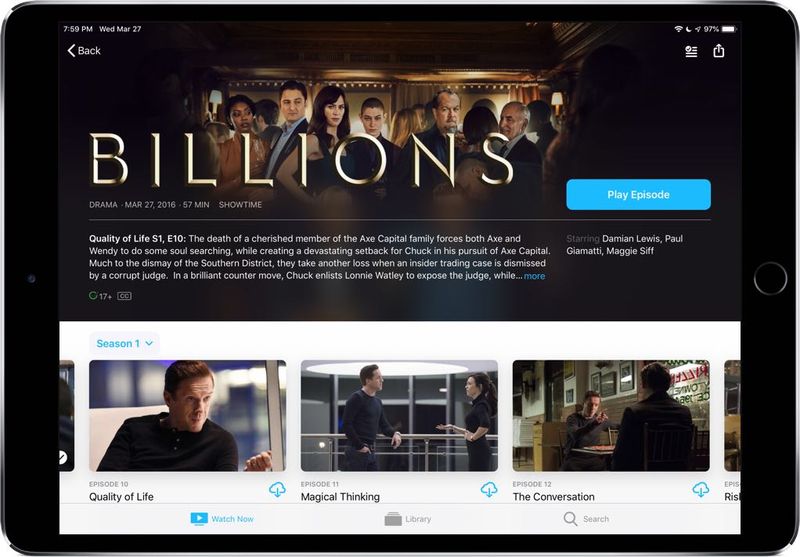The height and width of the screenshot is (557, 800).
Task: Expand description with the more link
Action: point(534,276)
